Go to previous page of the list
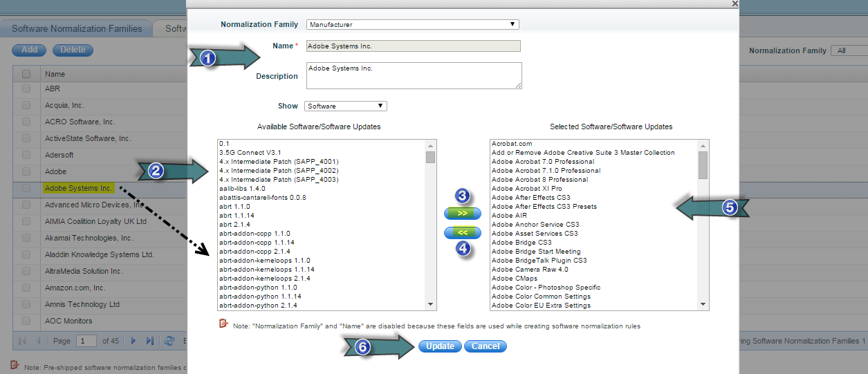This screenshot has height=374, width=868. (x=38, y=341)
